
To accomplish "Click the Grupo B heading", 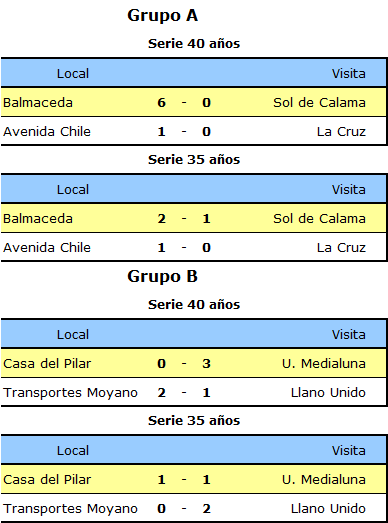I will (x=162, y=277).
